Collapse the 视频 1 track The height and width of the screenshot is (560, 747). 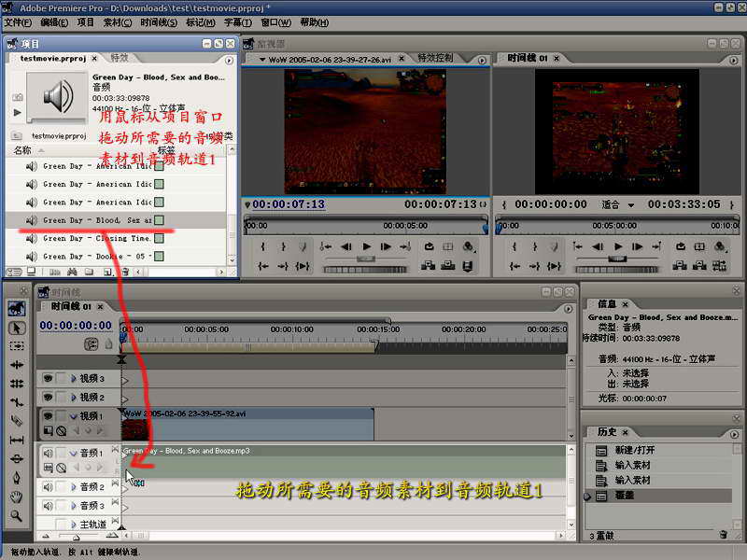click(x=74, y=416)
